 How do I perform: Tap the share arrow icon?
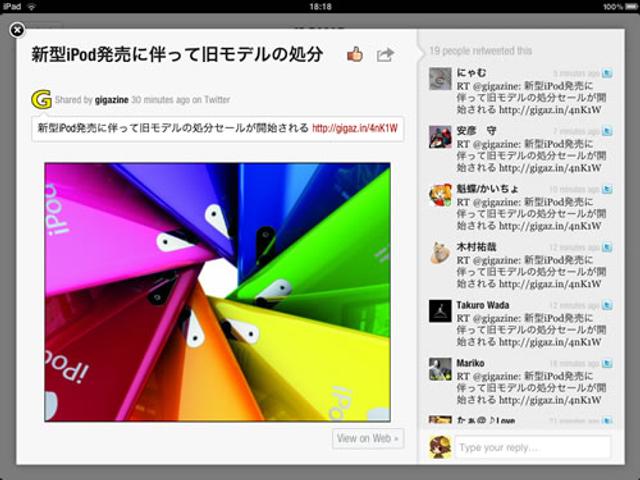pos(385,55)
